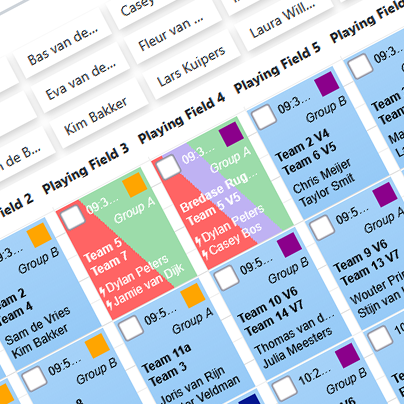Screen dimensions: 404x404
Task: Click lightning icon next to Dylan Peters in Bredase Rugby match
Action: click(x=198, y=241)
